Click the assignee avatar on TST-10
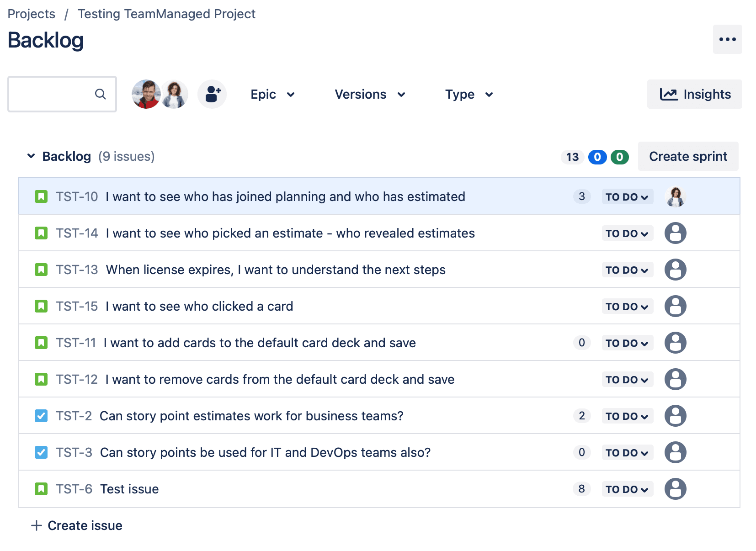The image size is (756, 551). tap(675, 196)
